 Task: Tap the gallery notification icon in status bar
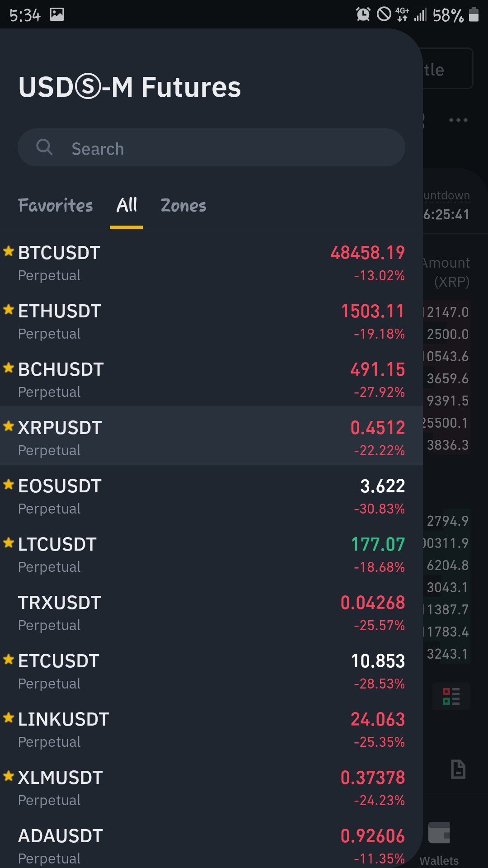tap(57, 14)
